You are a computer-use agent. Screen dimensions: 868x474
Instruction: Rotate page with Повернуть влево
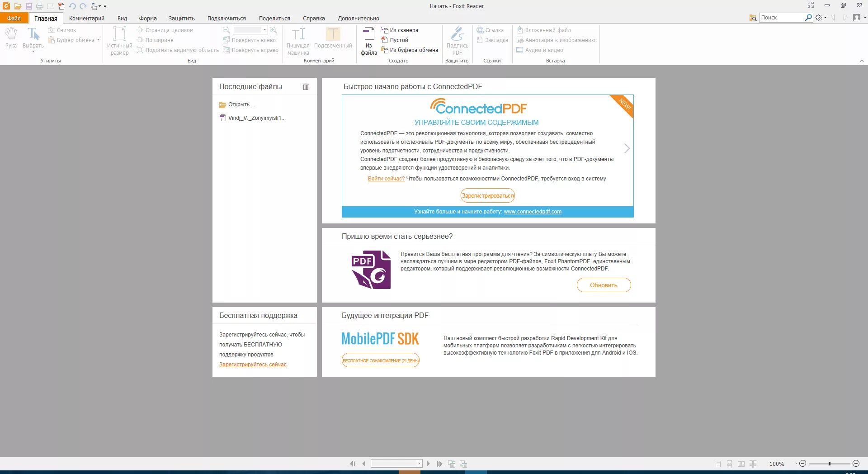click(249, 40)
